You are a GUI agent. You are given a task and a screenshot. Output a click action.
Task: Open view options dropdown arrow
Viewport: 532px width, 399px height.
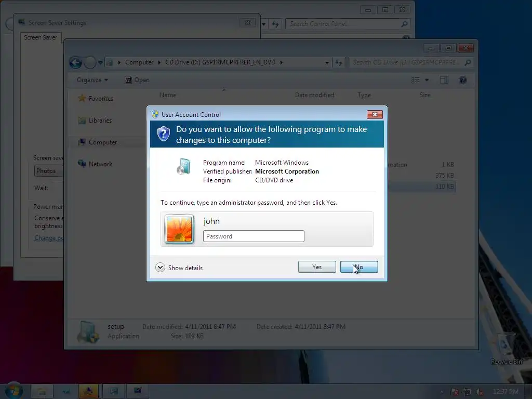(427, 80)
